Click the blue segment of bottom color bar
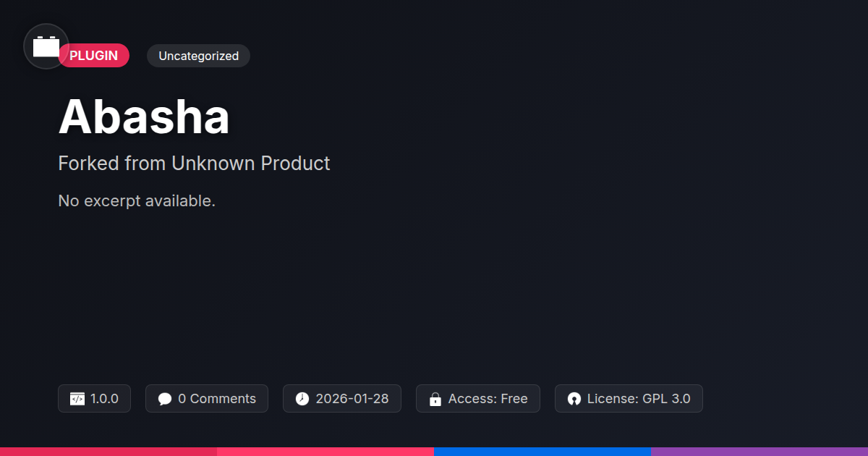 pyautogui.click(x=542, y=452)
